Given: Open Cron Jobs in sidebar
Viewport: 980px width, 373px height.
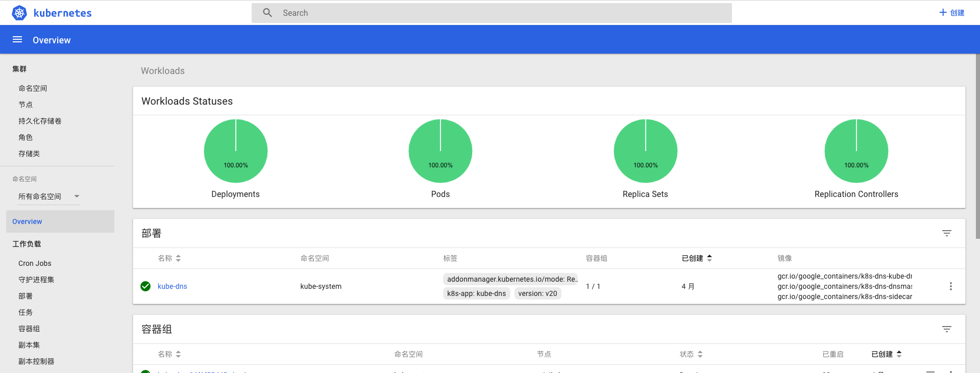Looking at the screenshot, I should [x=35, y=263].
